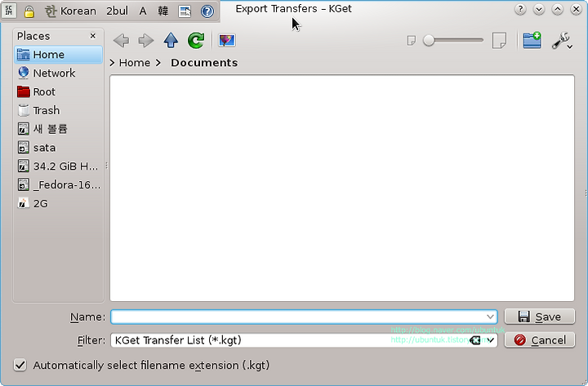Clear the Filter field text
588x386 pixels.
475,340
